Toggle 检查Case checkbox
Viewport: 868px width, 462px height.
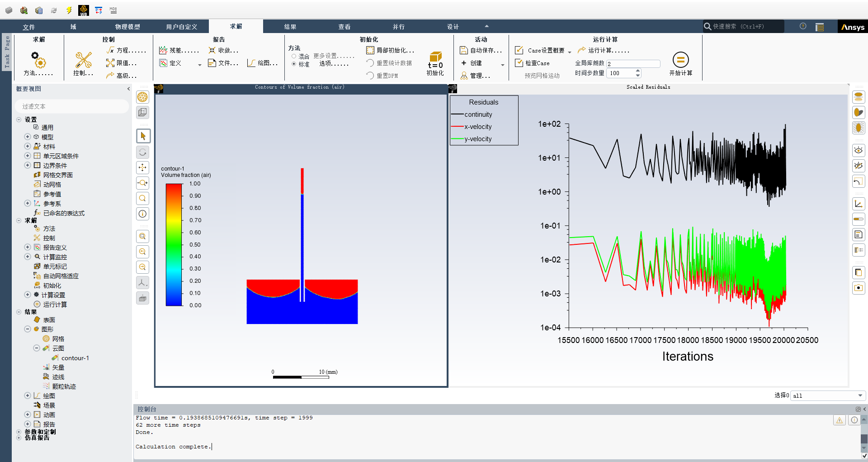tap(519, 63)
